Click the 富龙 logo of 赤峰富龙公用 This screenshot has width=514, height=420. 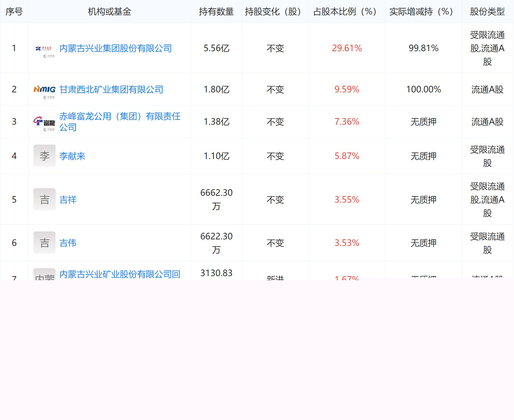pos(44,122)
